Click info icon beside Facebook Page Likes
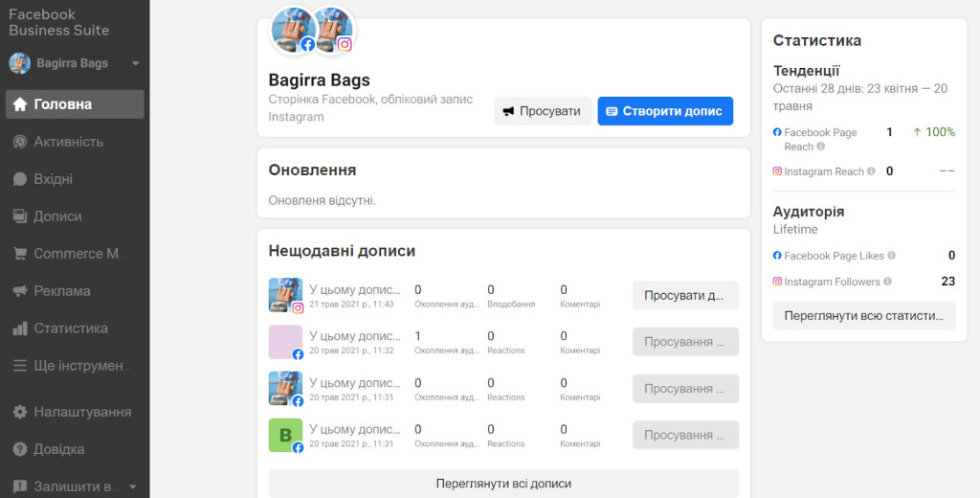Viewport: 980px width, 498px height. click(x=891, y=256)
